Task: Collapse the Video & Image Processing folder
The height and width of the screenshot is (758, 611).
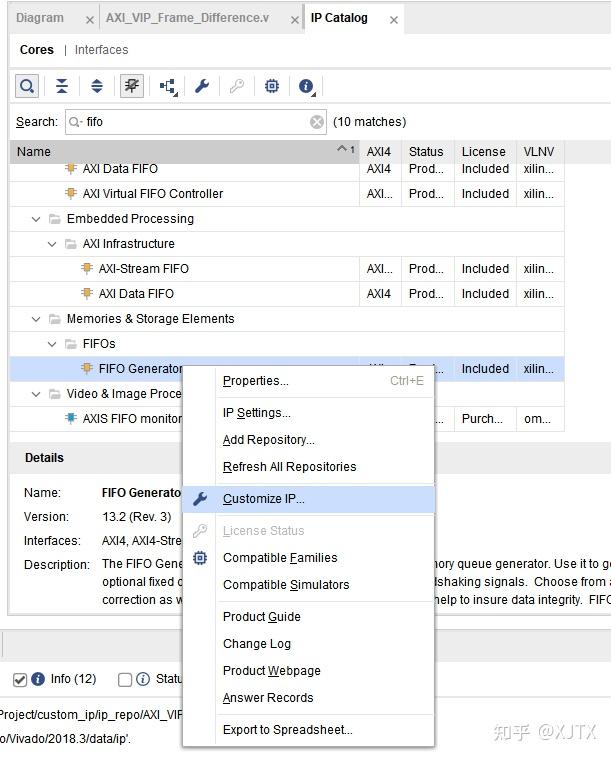Action: point(36,394)
